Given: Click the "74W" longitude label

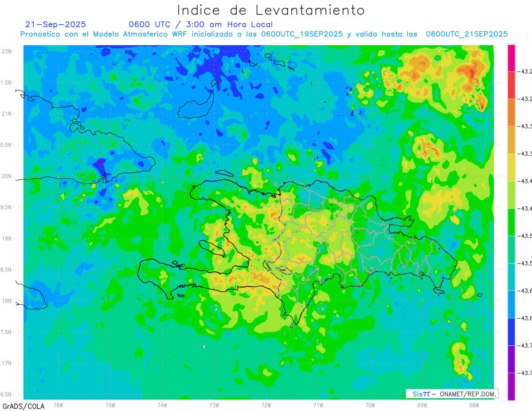Looking at the screenshot, I should [162, 405].
